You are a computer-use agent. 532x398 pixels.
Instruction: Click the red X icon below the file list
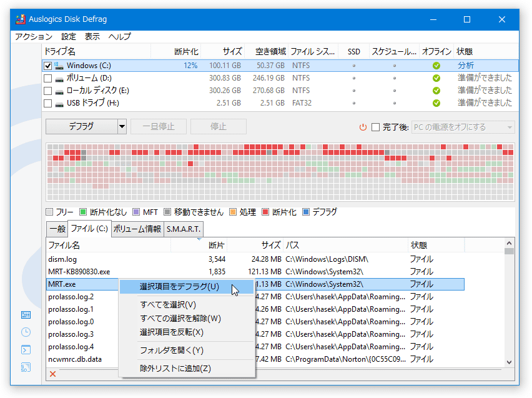pyautogui.click(x=52, y=374)
